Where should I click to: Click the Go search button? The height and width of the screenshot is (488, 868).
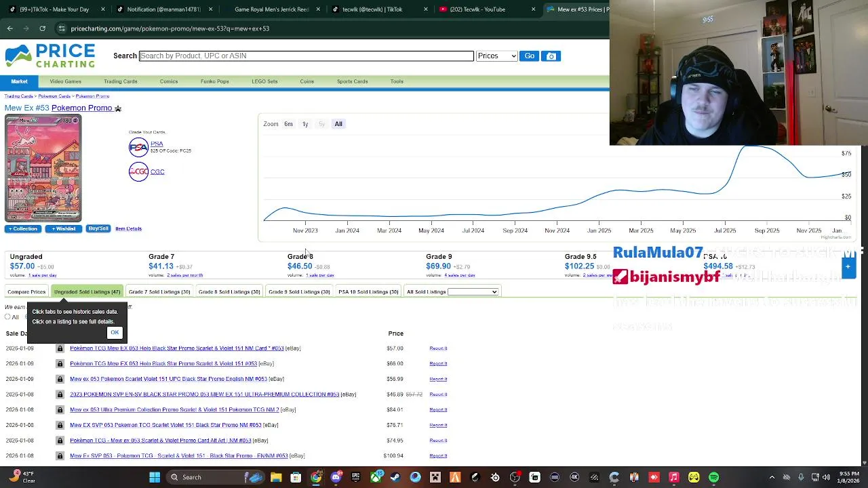pos(529,56)
